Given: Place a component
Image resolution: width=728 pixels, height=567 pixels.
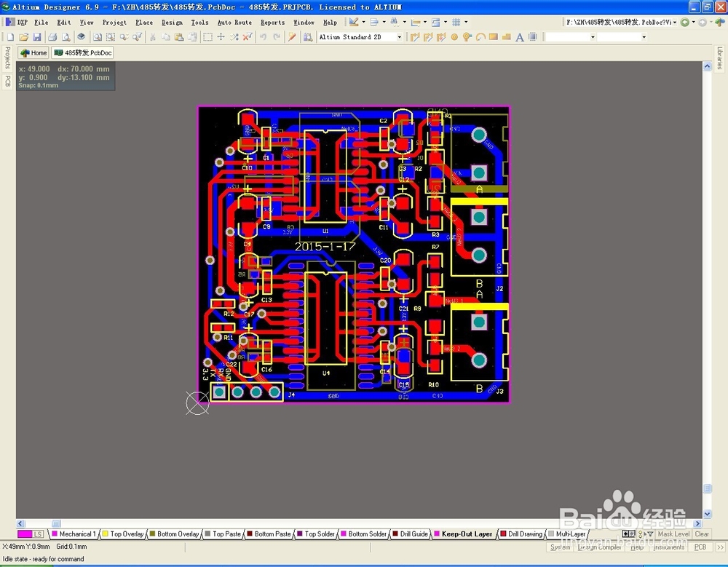Looking at the screenshot, I should pyautogui.click(x=533, y=37).
